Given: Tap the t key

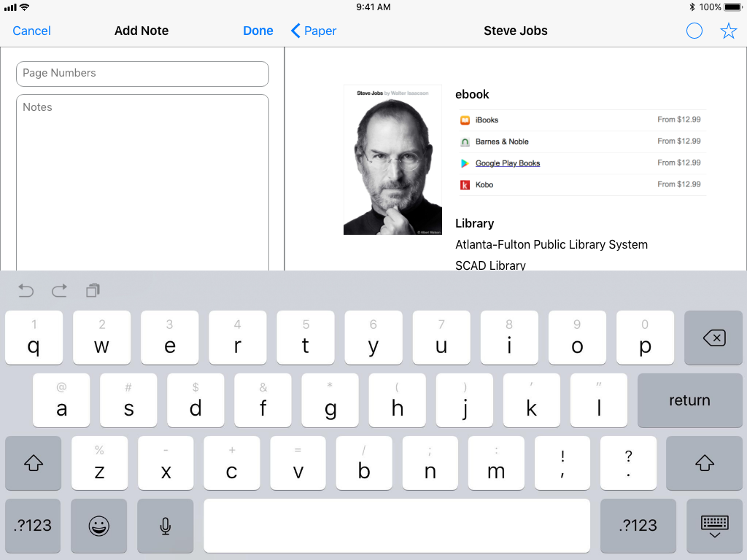Looking at the screenshot, I should pyautogui.click(x=306, y=338).
